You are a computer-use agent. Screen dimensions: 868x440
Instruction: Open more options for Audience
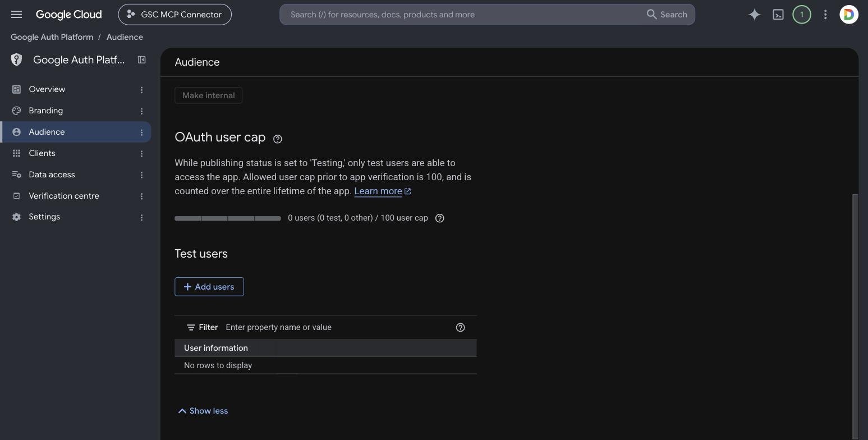(x=141, y=132)
